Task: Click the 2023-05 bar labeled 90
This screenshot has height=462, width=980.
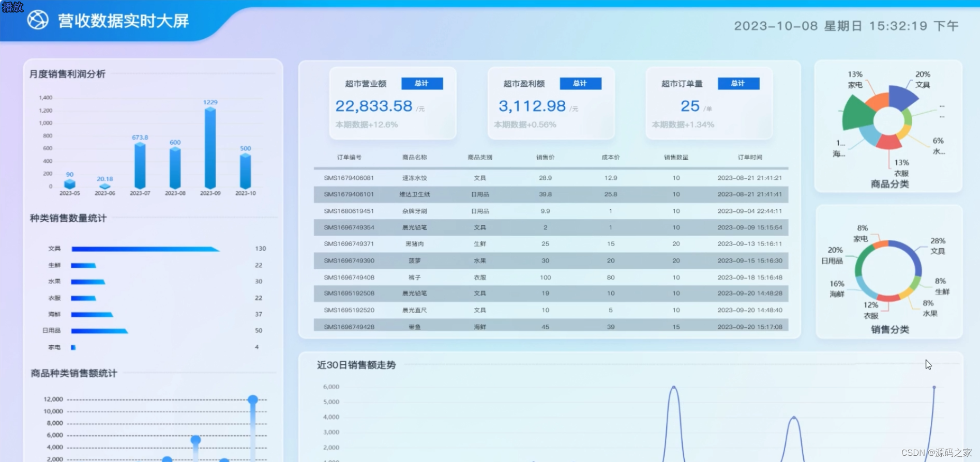Action: [70, 184]
